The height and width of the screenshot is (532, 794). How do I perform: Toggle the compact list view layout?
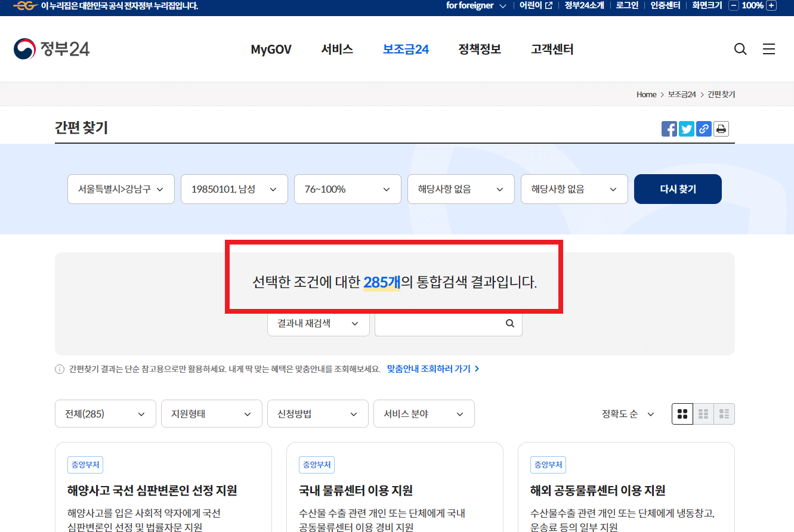(x=703, y=413)
